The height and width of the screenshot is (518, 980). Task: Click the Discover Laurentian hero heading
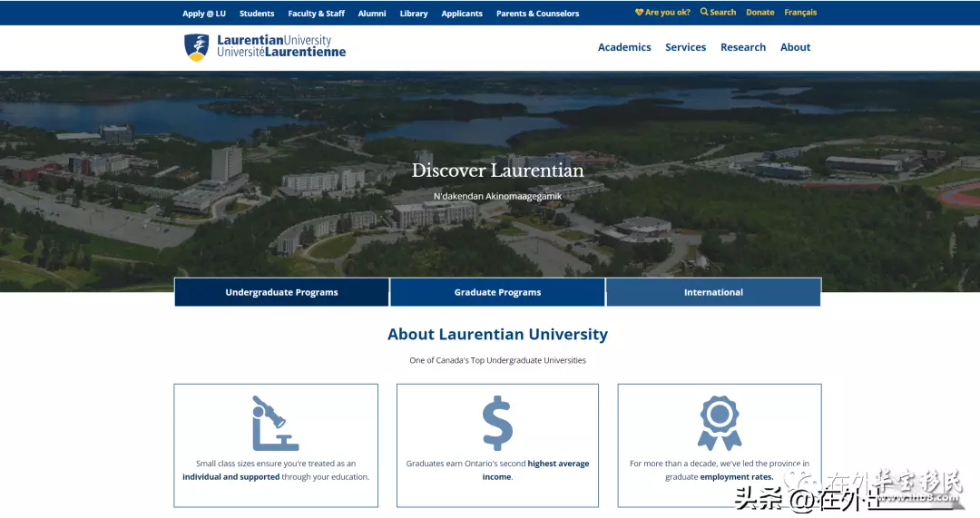pos(497,171)
